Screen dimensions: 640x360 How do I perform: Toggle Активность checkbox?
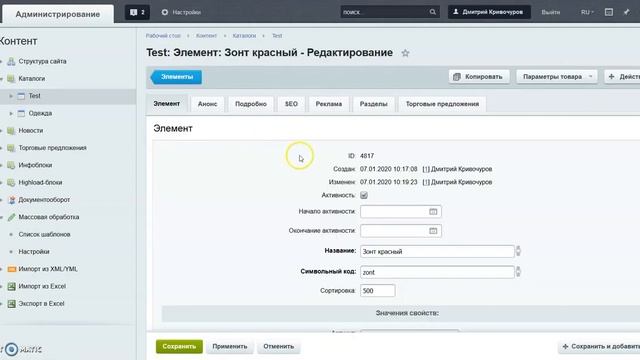pos(364,195)
